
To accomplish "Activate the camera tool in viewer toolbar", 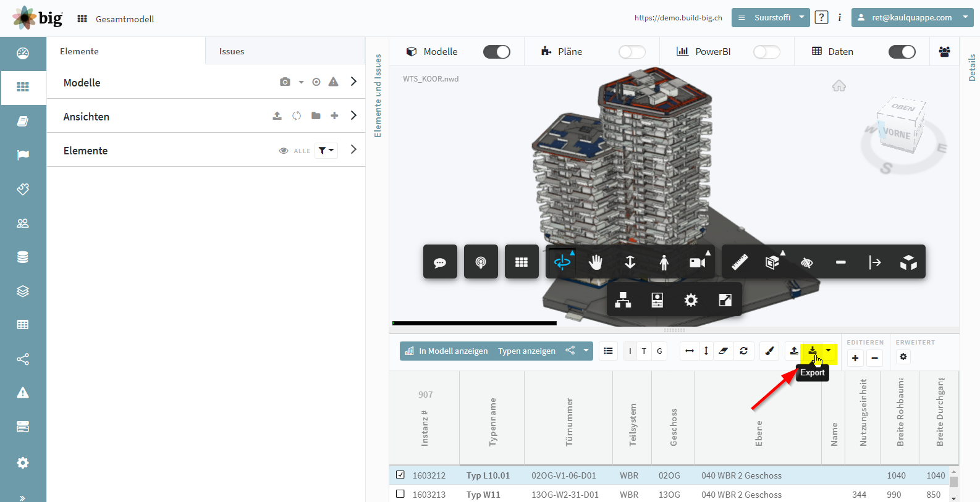I will 698,262.
